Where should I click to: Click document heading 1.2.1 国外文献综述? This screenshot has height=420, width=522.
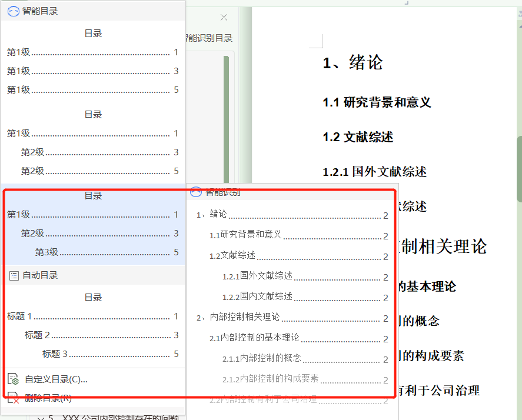pyautogui.click(x=374, y=172)
